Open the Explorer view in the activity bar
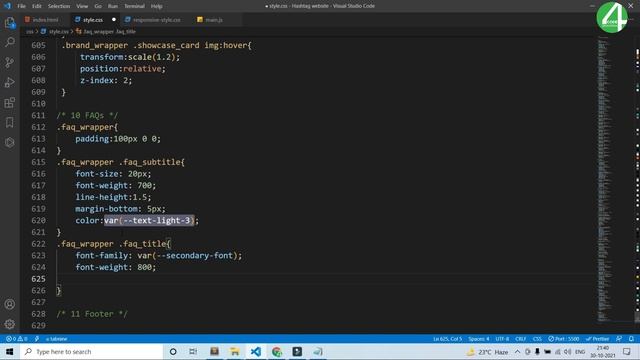This screenshot has height=360, width=640. click(x=10, y=22)
